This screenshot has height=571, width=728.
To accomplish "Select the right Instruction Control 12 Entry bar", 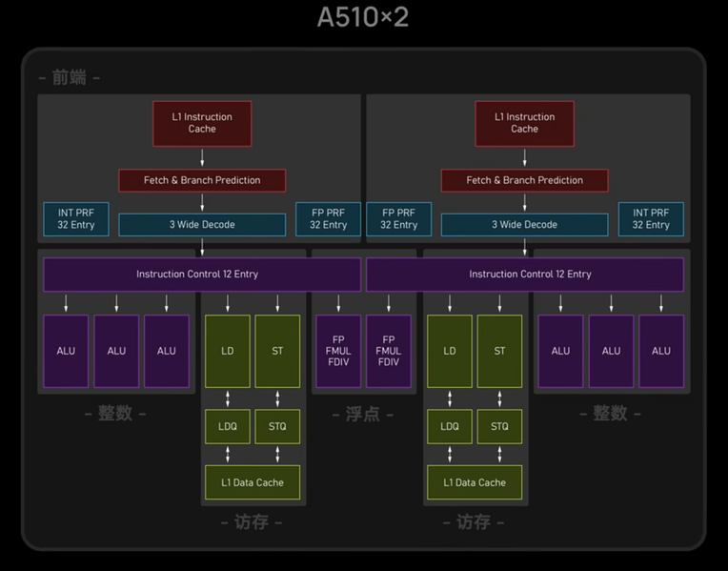I will 525,275.
